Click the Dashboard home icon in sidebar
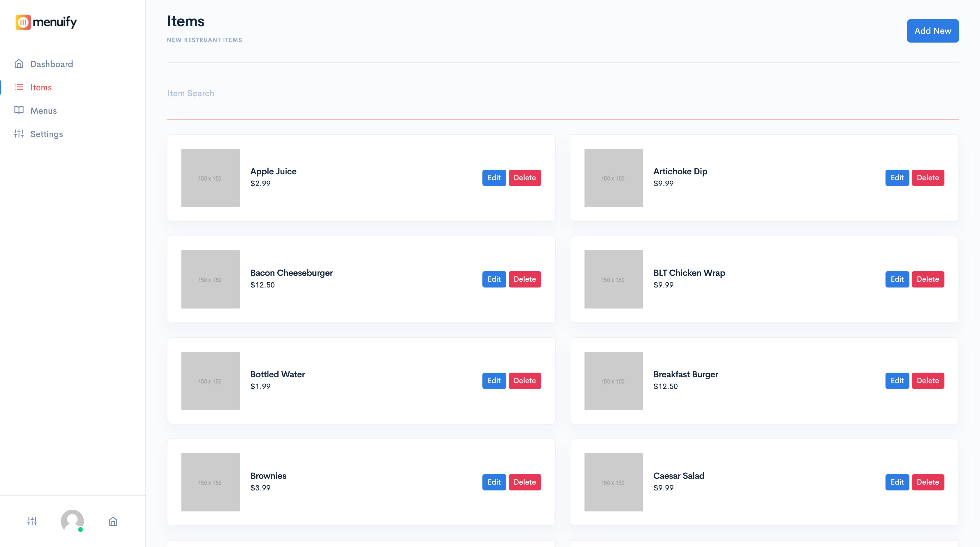980x547 pixels. (x=19, y=64)
